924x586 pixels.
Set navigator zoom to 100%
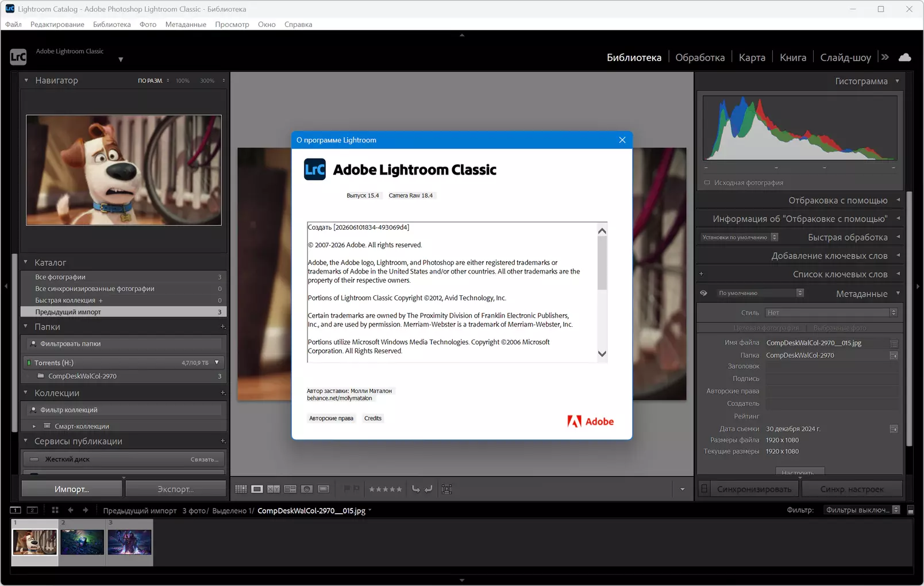[183, 80]
